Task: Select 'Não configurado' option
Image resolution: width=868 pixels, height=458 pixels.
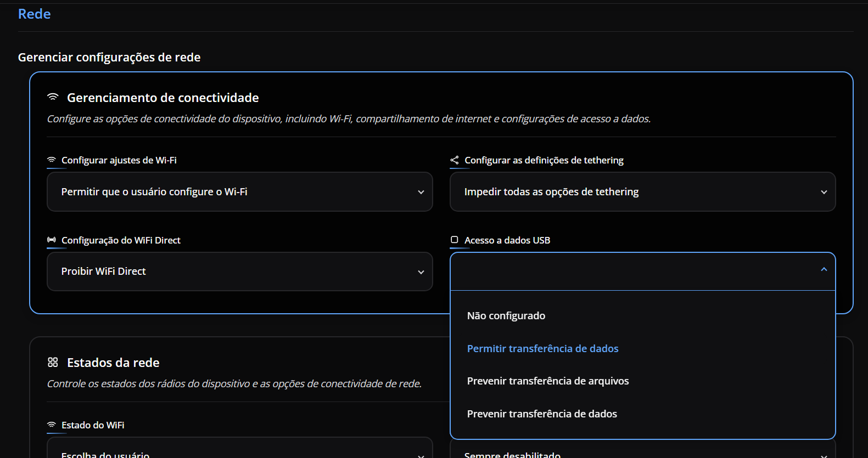Action: point(506,316)
